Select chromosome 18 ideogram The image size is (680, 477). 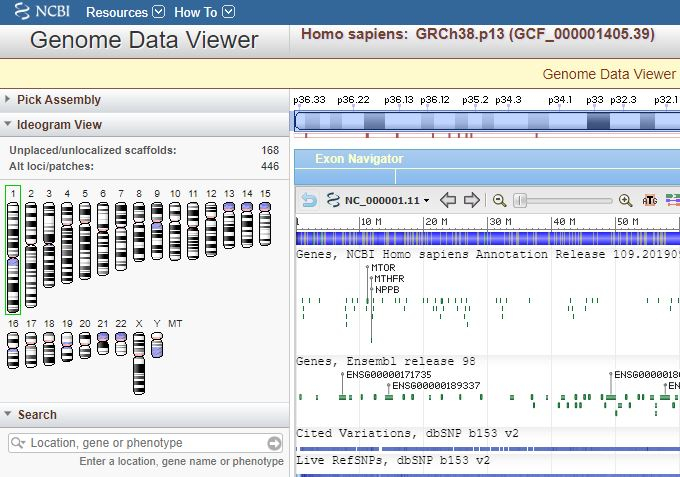pyautogui.click(x=49, y=349)
